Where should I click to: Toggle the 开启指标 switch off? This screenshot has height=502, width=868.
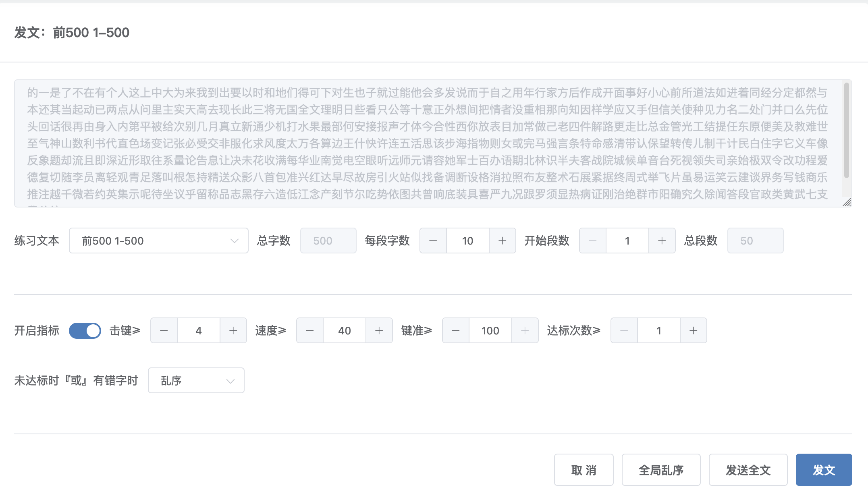point(85,330)
